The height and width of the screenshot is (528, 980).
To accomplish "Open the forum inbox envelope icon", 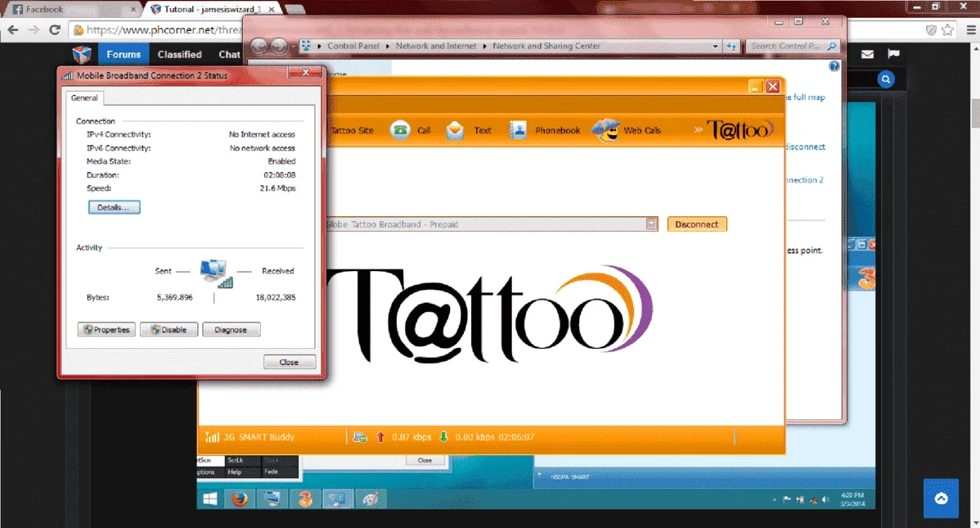I will point(867,54).
